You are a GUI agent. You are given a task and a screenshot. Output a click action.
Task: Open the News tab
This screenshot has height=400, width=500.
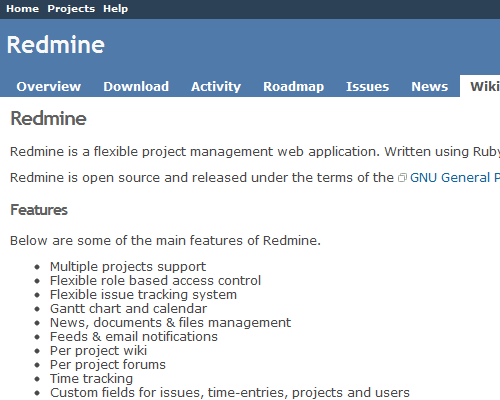[x=429, y=87]
